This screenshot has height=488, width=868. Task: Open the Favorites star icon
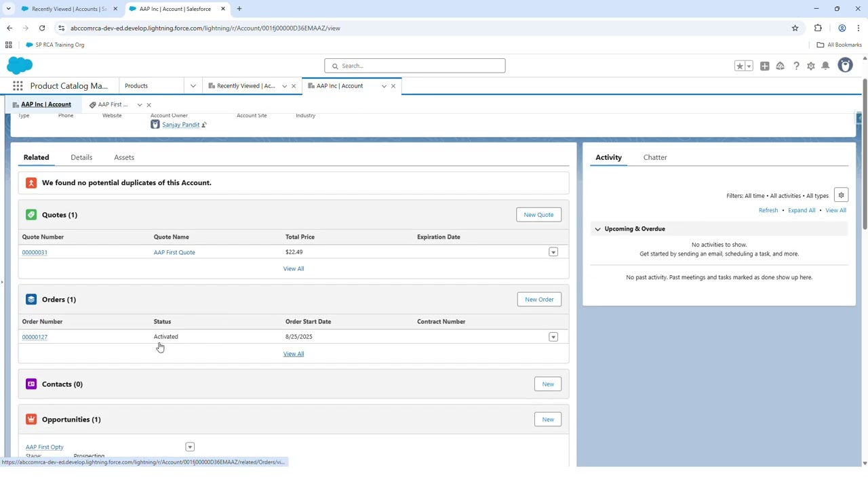[740, 66]
